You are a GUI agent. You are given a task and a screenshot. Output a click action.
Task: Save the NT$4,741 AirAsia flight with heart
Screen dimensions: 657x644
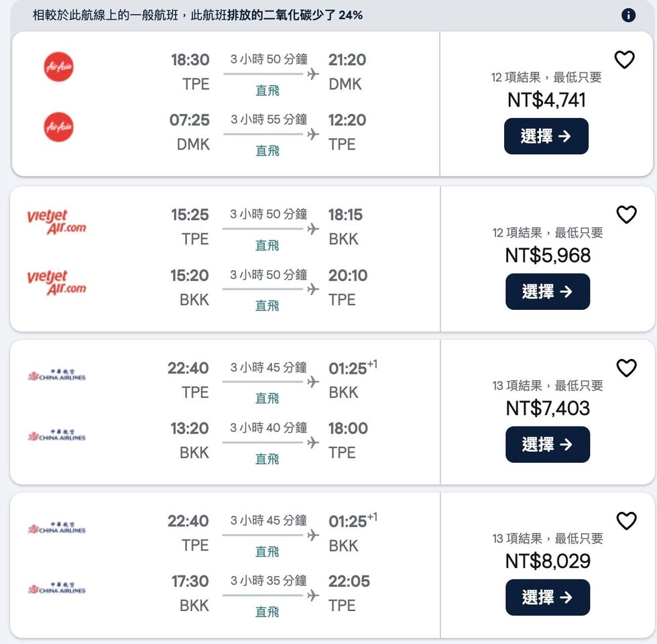pyautogui.click(x=624, y=60)
